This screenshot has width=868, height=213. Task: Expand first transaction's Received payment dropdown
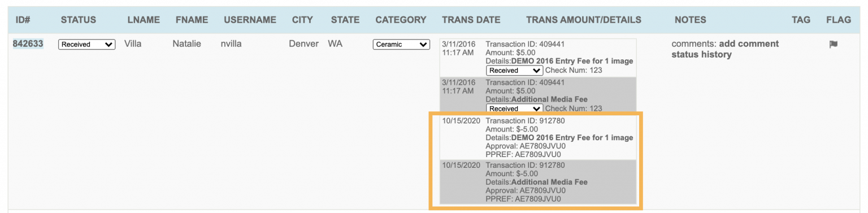click(515, 71)
